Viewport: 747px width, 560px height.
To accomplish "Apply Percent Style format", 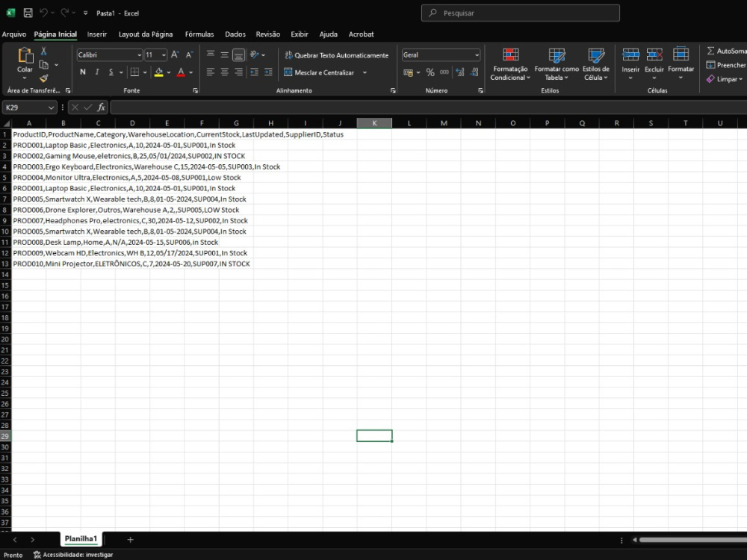I will point(430,72).
